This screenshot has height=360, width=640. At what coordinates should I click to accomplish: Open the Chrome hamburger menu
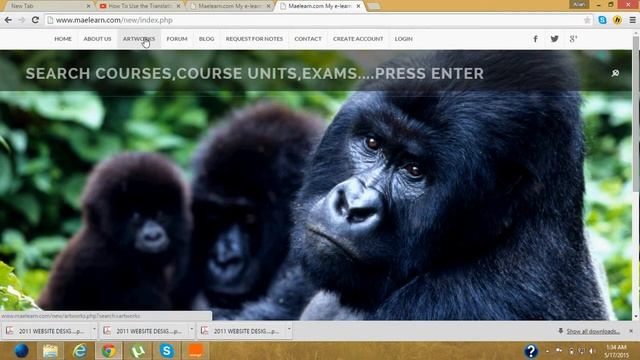click(632, 20)
